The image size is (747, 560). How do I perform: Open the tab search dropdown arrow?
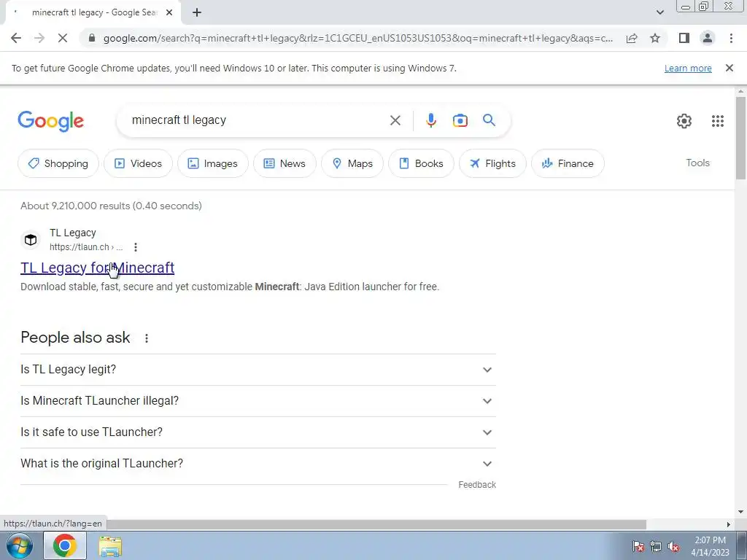coord(659,12)
